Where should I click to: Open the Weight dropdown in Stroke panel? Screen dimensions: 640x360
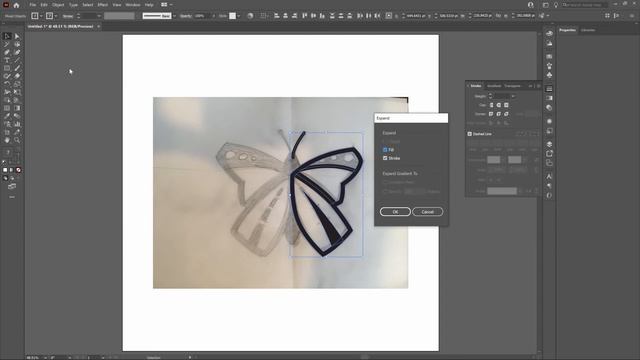[x=513, y=96]
